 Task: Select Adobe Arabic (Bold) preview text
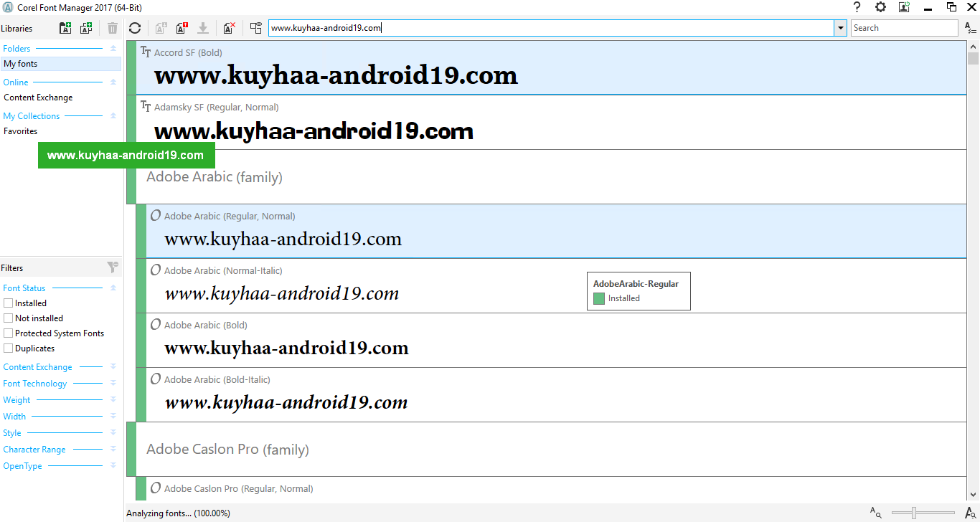286,348
